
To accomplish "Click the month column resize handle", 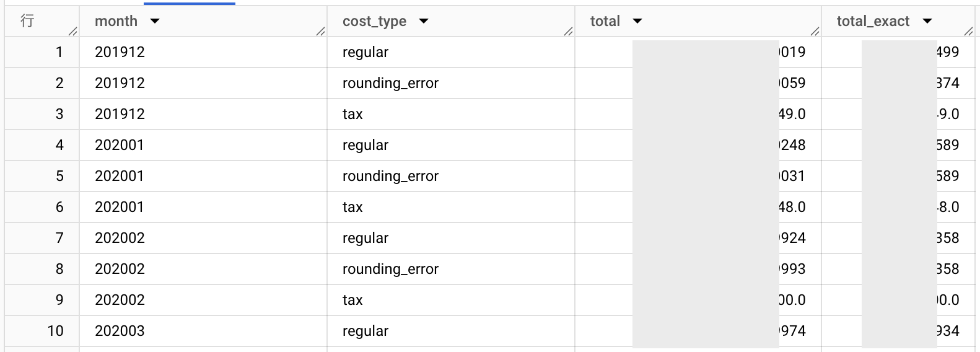I will (320, 32).
